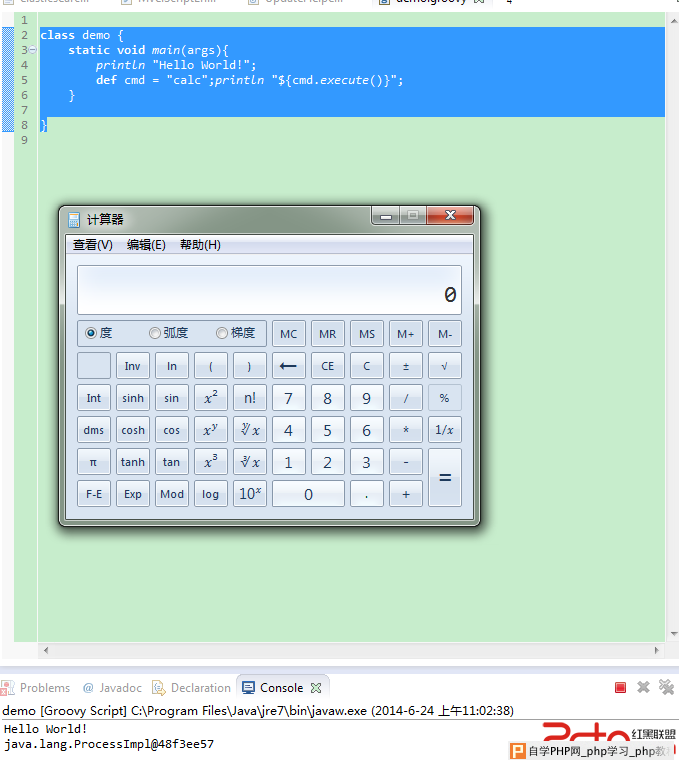Click the x squared key
Viewport: 679px width, 765px height.
[211, 398]
